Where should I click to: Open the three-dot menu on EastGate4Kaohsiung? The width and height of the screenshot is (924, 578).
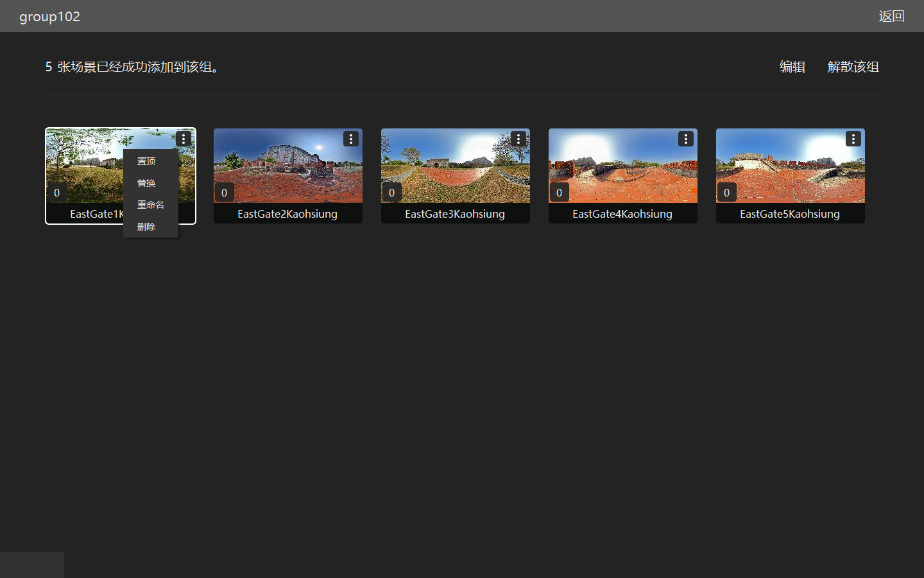coord(686,139)
